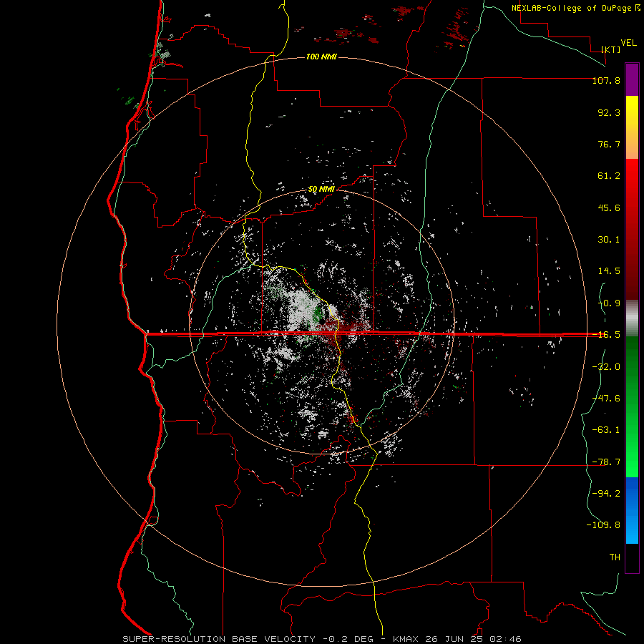
Task: Select the -16.5 velocity scale value
Action: (x=606, y=335)
